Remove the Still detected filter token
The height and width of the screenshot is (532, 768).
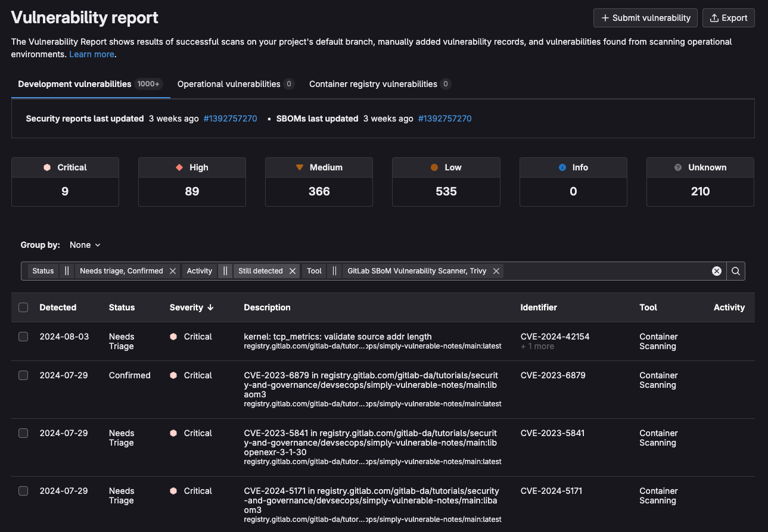pyautogui.click(x=292, y=270)
